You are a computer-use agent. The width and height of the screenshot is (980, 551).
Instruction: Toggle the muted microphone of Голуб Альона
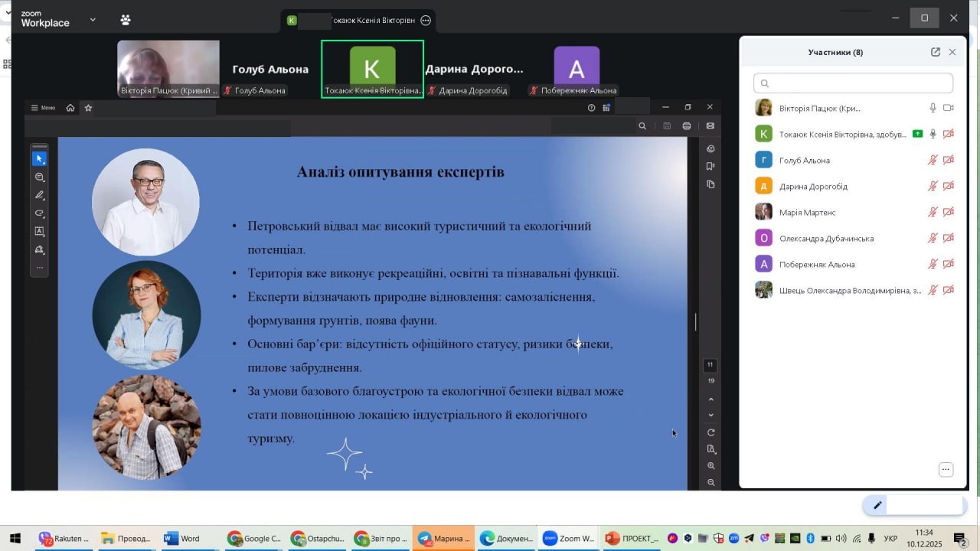[x=933, y=161]
